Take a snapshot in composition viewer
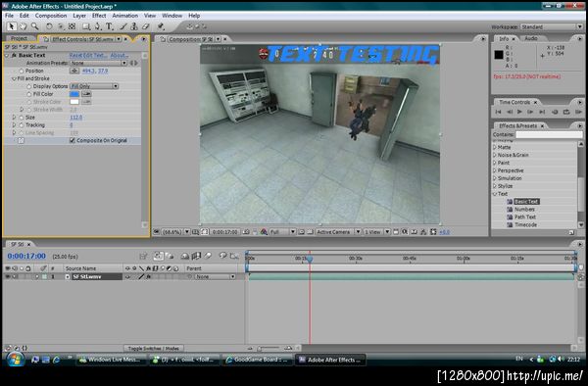Image resolution: width=588 pixels, height=386 pixels. coord(246,232)
